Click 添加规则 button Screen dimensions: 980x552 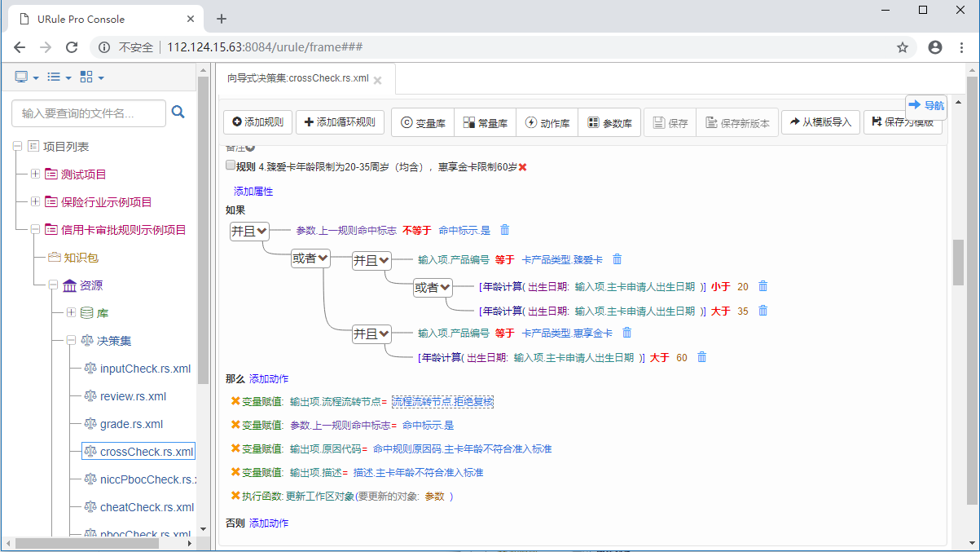pyautogui.click(x=257, y=122)
